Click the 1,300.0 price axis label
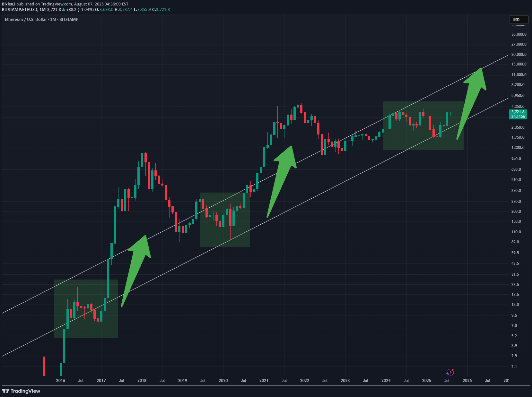The width and height of the screenshot is (532, 397). (x=518, y=148)
